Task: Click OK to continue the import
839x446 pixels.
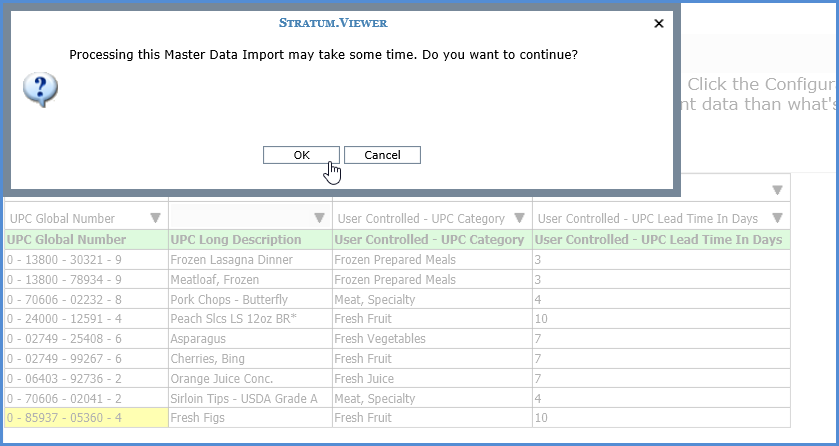Action: coord(301,155)
